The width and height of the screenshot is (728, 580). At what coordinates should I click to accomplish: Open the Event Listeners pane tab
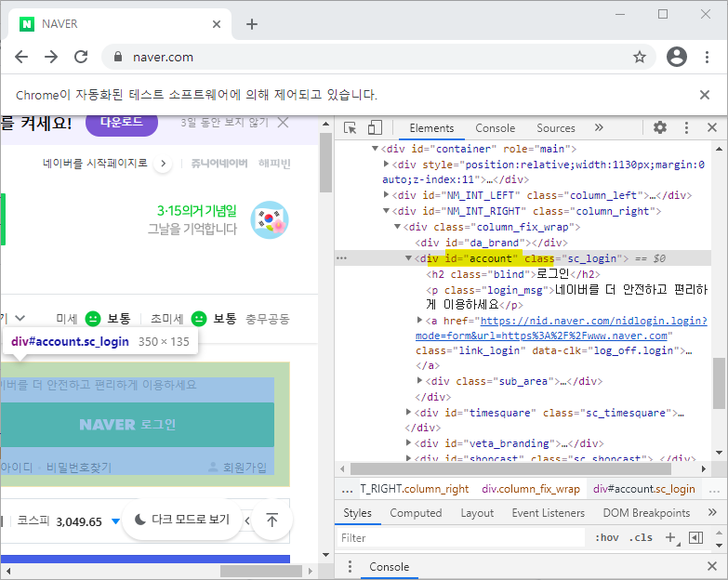[548, 513]
